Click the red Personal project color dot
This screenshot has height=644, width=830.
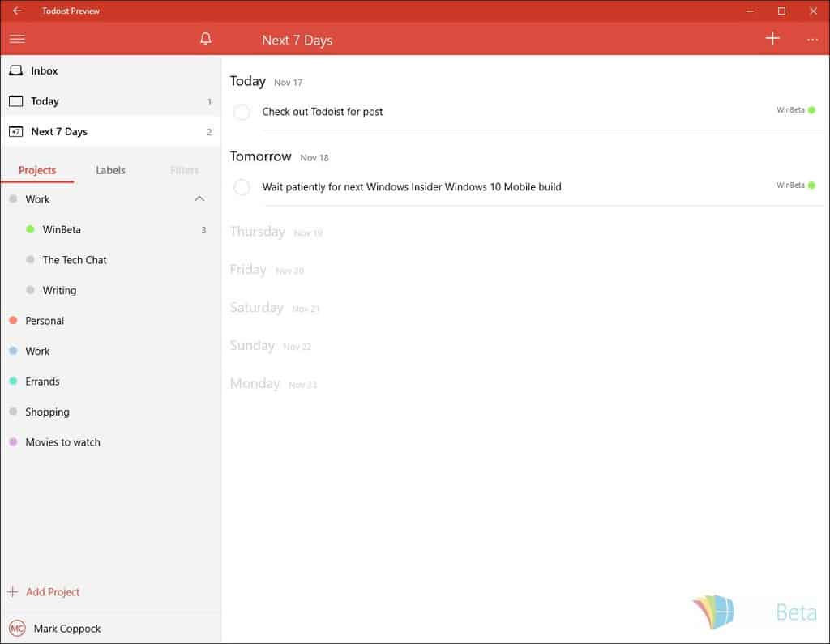point(13,321)
